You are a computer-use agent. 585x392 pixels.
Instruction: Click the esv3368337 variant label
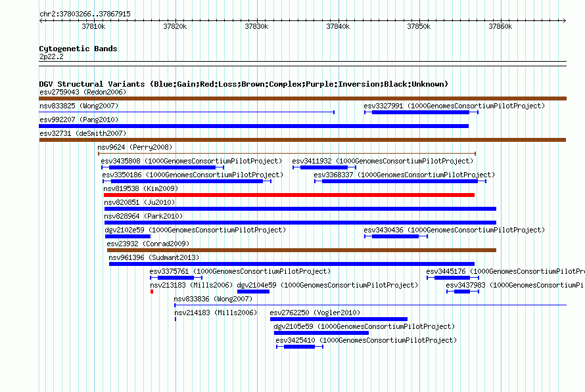coord(404,175)
